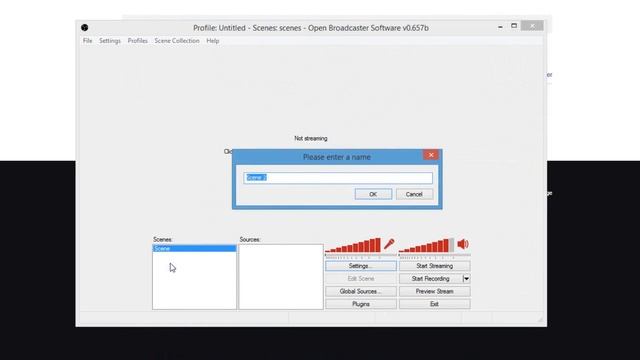Image resolution: width=640 pixels, height=360 pixels.
Task: Cancel the name dialog
Action: [414, 194]
